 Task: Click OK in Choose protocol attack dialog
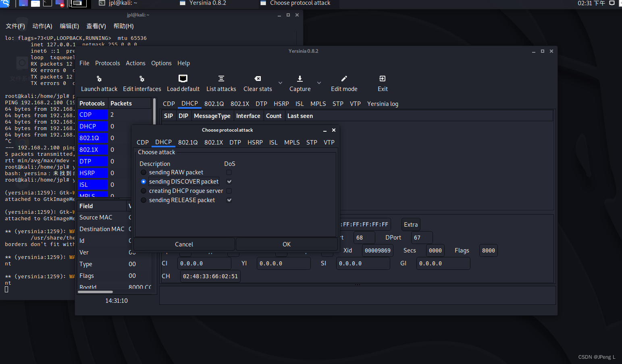coord(287,244)
